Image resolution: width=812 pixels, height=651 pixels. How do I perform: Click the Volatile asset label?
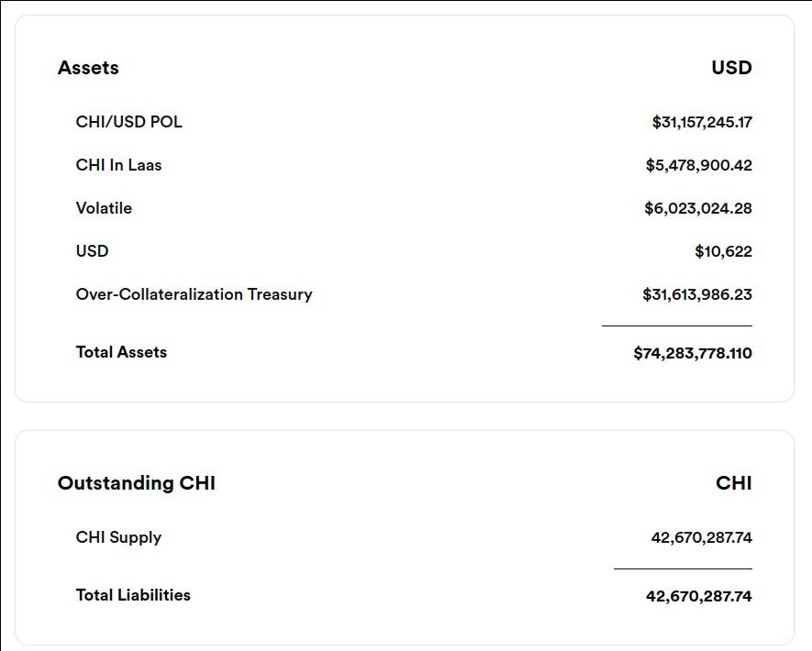tap(104, 208)
